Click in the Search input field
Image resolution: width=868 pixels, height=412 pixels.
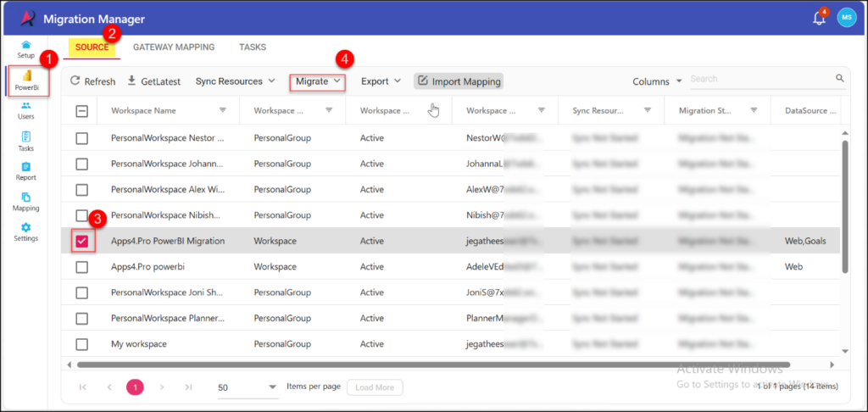coord(761,79)
